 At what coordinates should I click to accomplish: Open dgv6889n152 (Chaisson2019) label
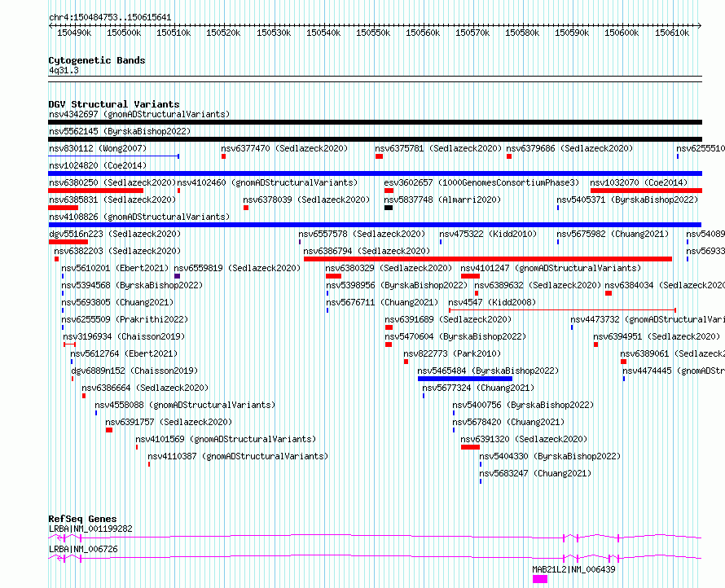(134, 371)
